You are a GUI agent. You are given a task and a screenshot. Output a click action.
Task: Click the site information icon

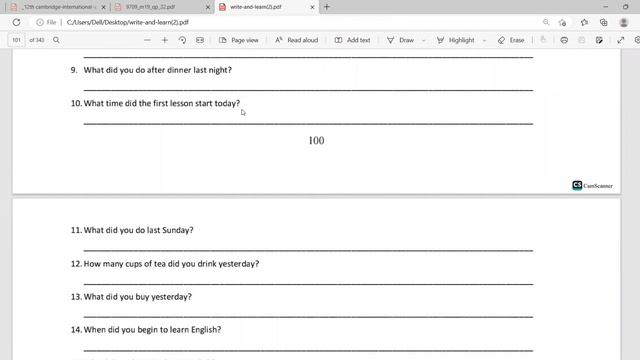pyautogui.click(x=40, y=22)
